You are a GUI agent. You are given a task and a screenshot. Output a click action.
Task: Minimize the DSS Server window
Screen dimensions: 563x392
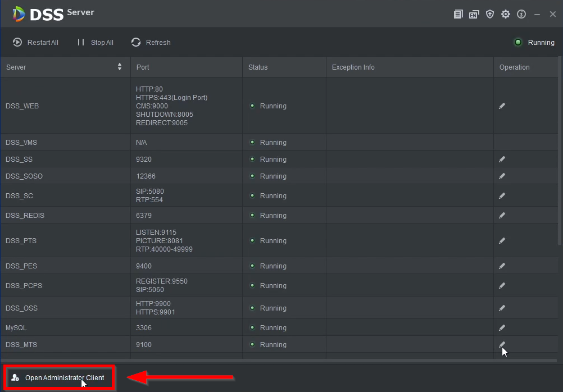click(537, 15)
